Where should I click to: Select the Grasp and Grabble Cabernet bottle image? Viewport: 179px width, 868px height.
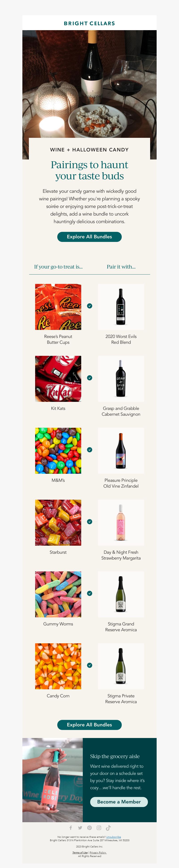click(x=121, y=379)
